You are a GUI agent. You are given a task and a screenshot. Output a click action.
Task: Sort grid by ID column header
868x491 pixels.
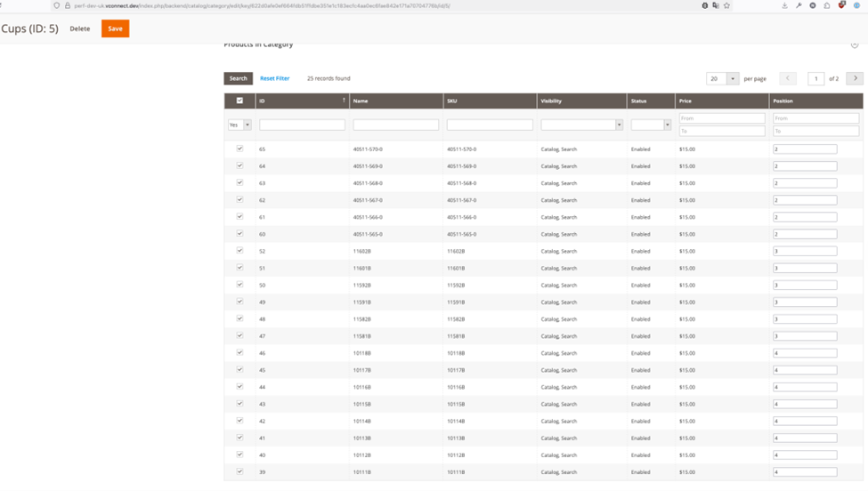pyautogui.click(x=303, y=101)
